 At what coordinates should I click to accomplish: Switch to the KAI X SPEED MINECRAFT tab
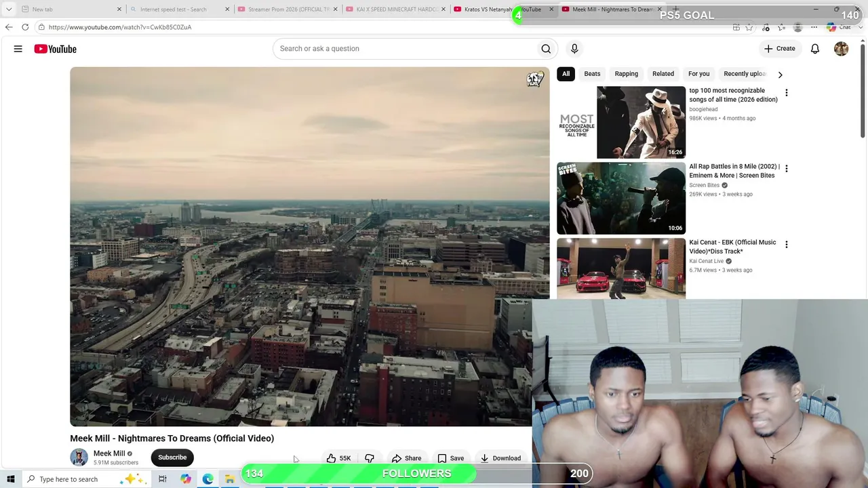tap(395, 9)
